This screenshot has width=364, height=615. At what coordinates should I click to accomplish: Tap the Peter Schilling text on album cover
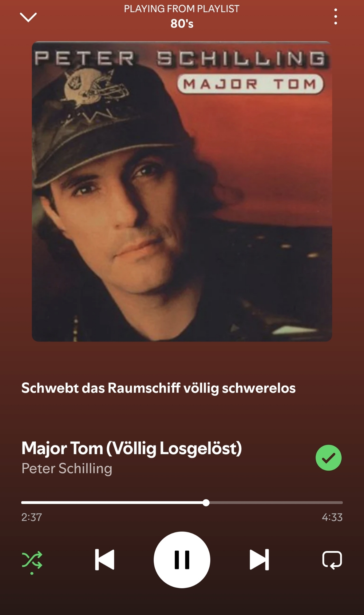click(x=180, y=58)
